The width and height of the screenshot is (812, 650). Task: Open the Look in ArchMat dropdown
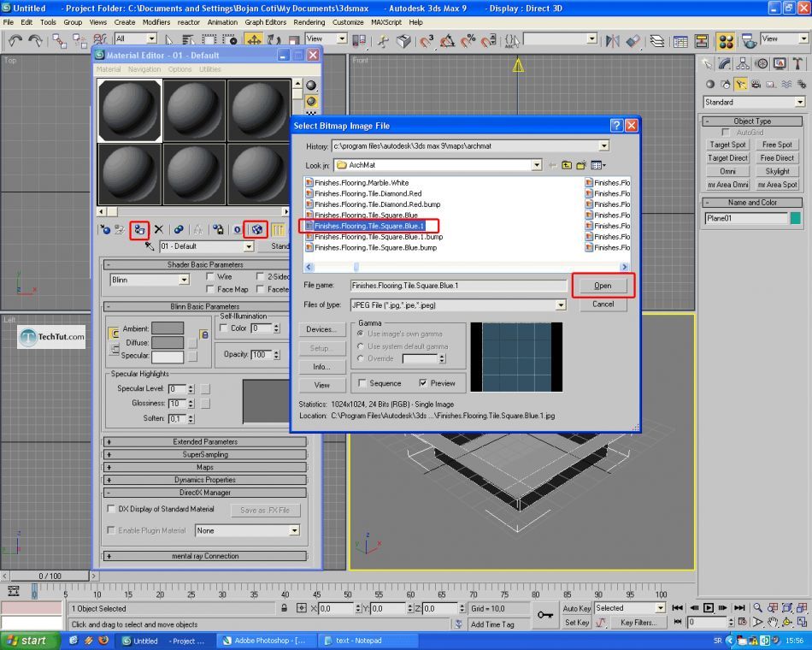click(x=537, y=165)
